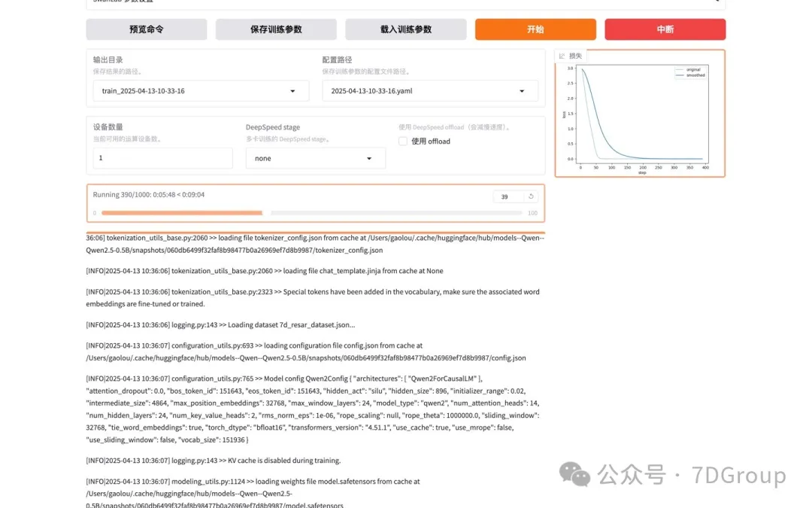
Task: Click the log line 'Loading dataset 7d_resar_dataset.json...'
Action: [x=220, y=325]
